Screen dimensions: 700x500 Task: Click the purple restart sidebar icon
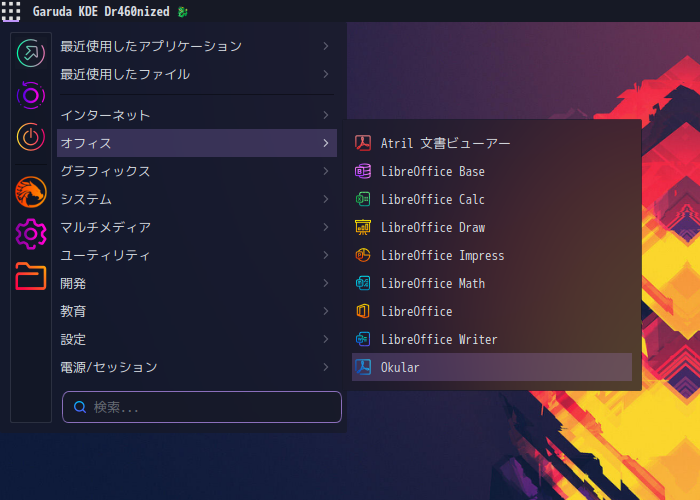coord(31,95)
